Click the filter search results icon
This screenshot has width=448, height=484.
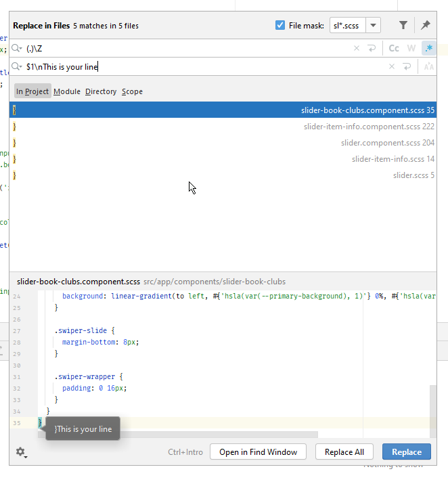[x=403, y=26]
